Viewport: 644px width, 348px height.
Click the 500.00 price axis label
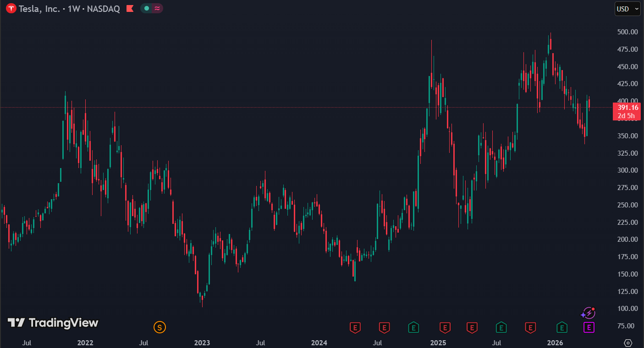tap(627, 32)
